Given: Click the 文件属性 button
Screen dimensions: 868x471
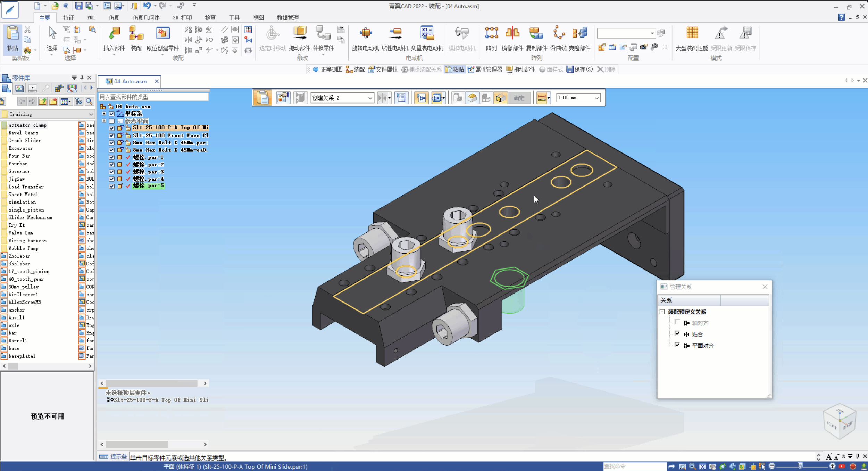Looking at the screenshot, I should pyautogui.click(x=383, y=69).
